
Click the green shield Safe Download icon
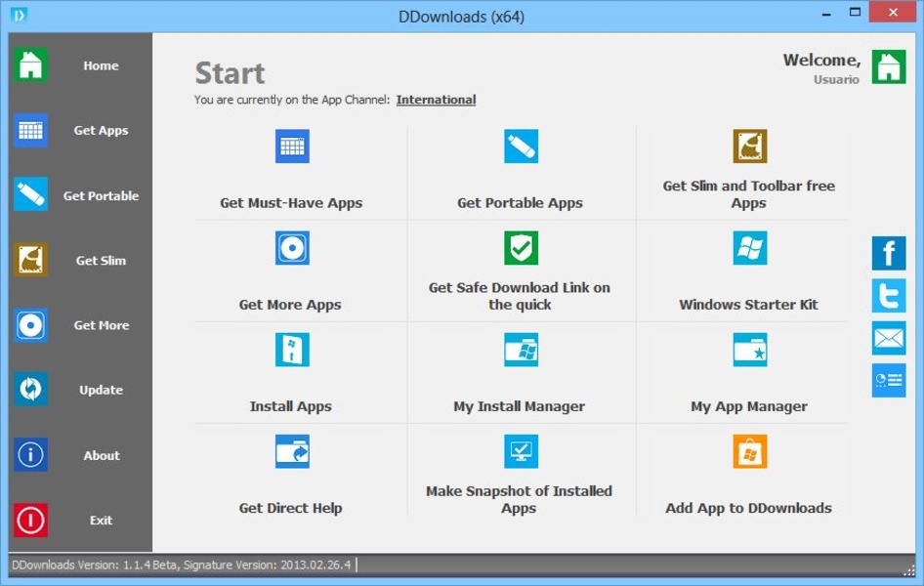coord(521,248)
